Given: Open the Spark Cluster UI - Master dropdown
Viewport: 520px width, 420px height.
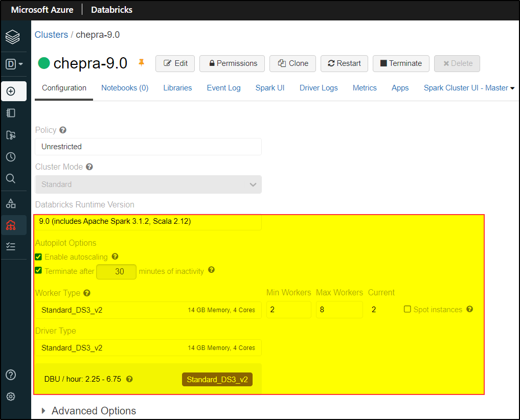Looking at the screenshot, I should [x=468, y=88].
